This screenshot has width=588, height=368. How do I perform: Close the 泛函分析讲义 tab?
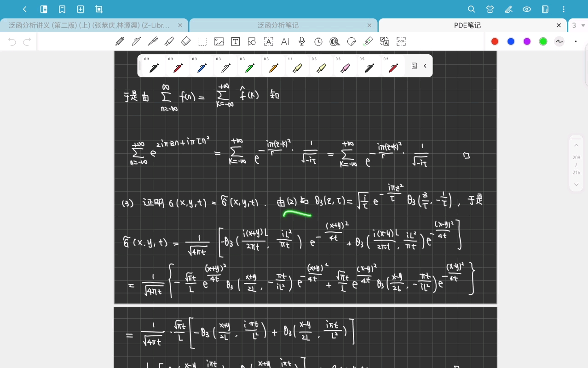click(180, 26)
